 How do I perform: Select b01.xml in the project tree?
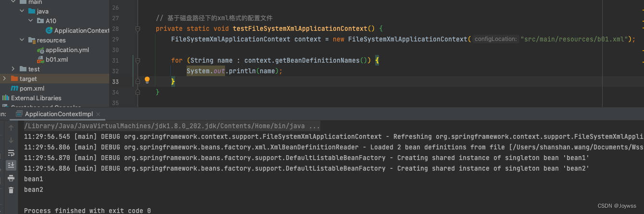coord(57,59)
